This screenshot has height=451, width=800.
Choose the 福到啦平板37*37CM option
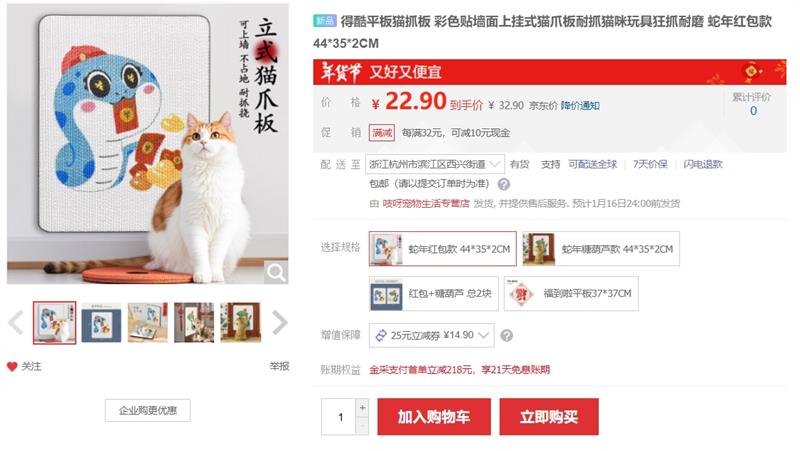[x=571, y=293]
